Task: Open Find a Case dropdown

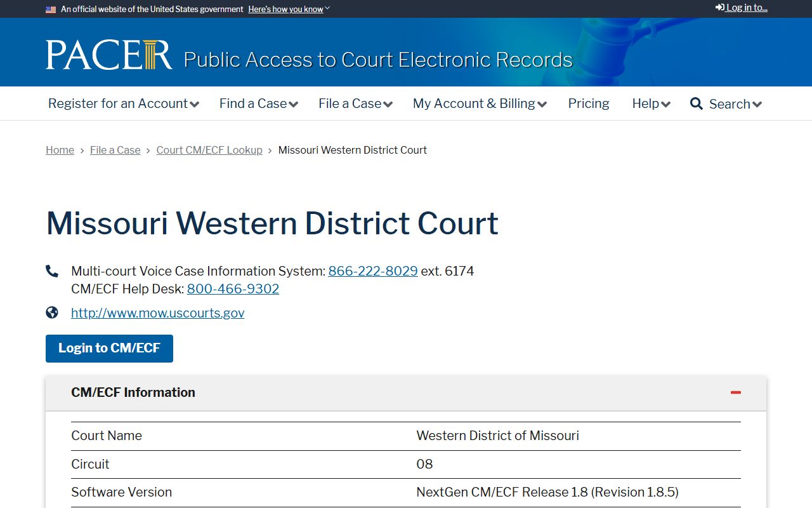Action: tap(259, 104)
